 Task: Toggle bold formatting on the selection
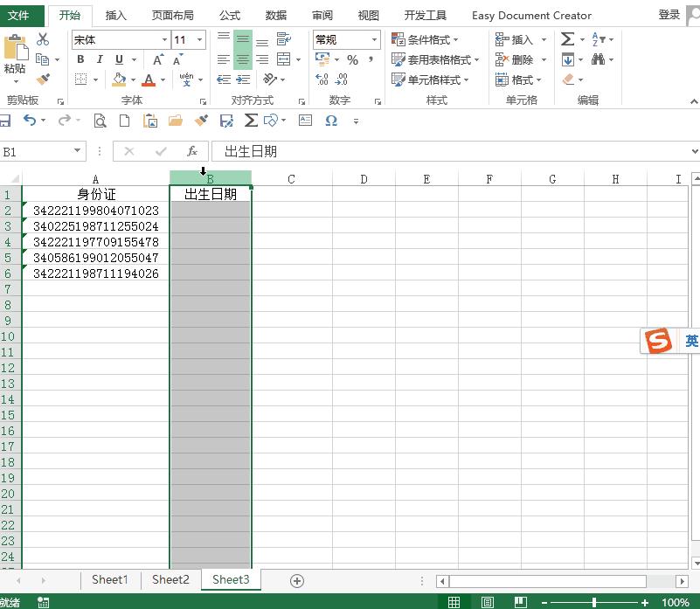(80, 59)
